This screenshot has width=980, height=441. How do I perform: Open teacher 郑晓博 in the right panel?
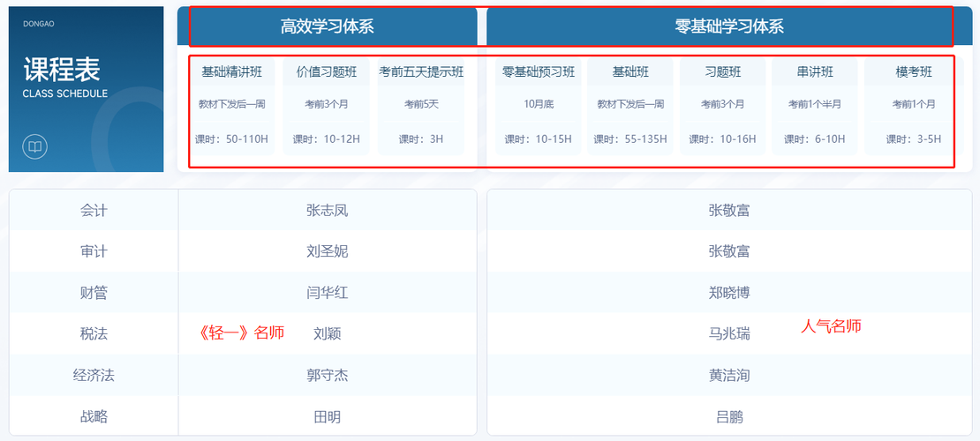pos(728,292)
